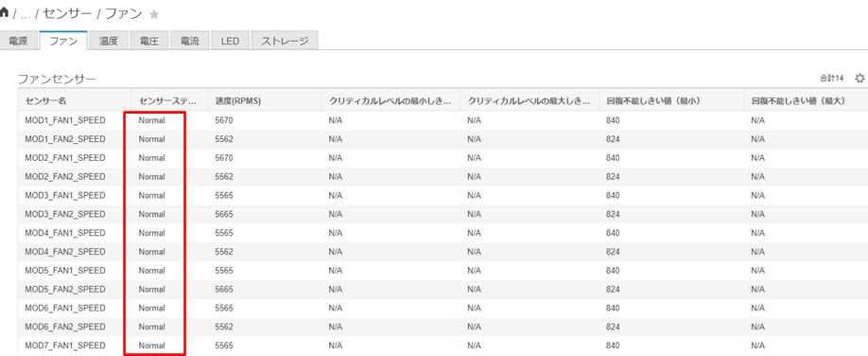
Task: Mark page as favorite with star icon
Action: click(154, 14)
